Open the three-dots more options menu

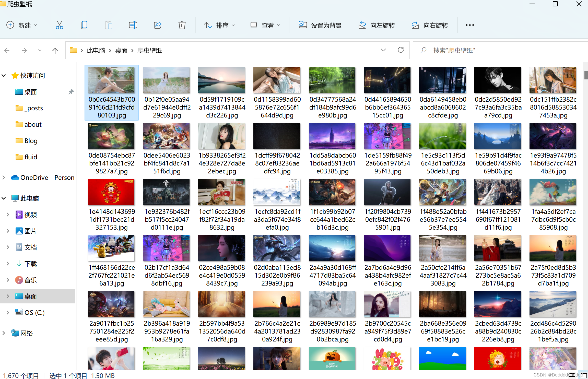click(469, 25)
